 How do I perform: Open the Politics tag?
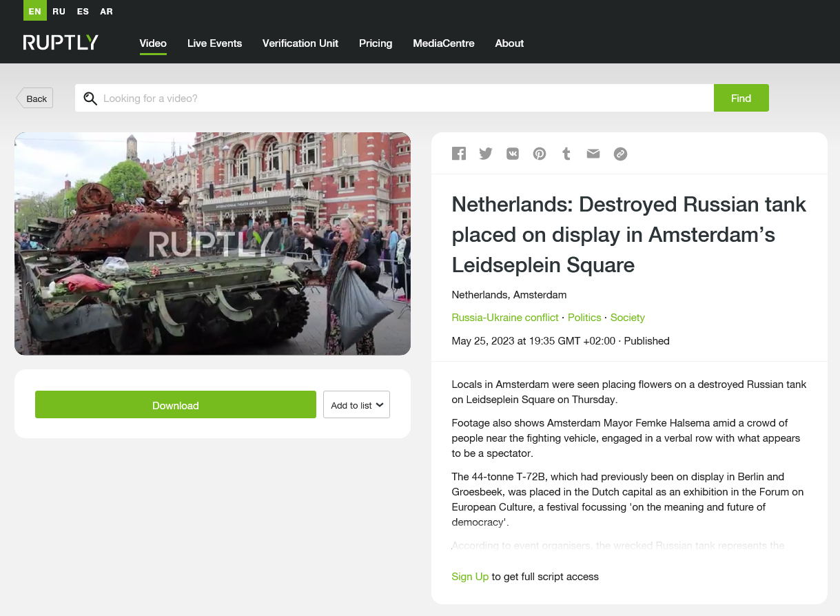click(584, 318)
